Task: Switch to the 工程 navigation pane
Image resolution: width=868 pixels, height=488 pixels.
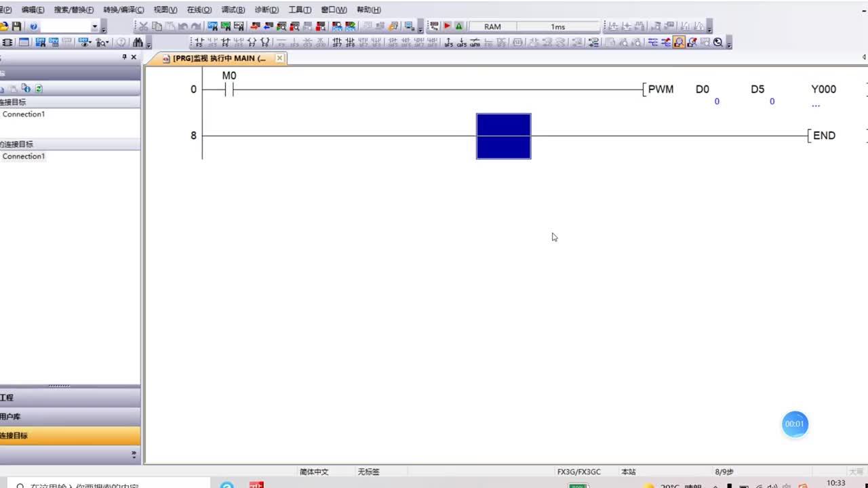Action: (x=71, y=398)
